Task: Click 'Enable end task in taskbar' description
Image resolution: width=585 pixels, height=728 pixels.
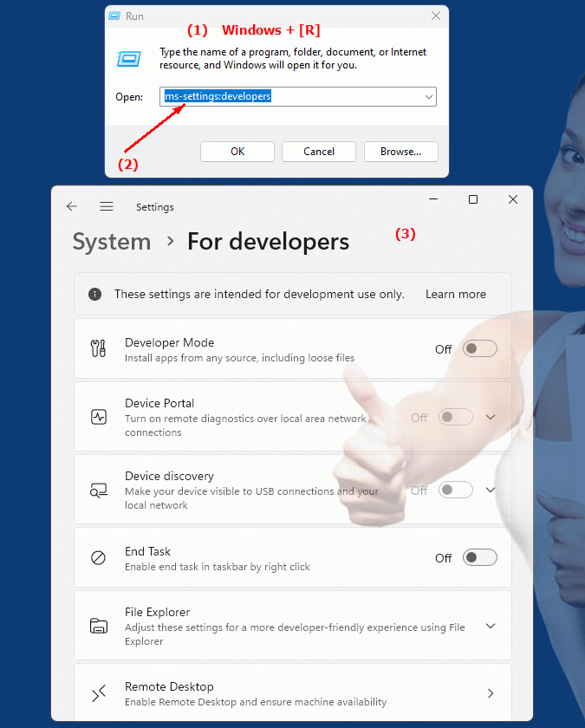Action: (218, 567)
